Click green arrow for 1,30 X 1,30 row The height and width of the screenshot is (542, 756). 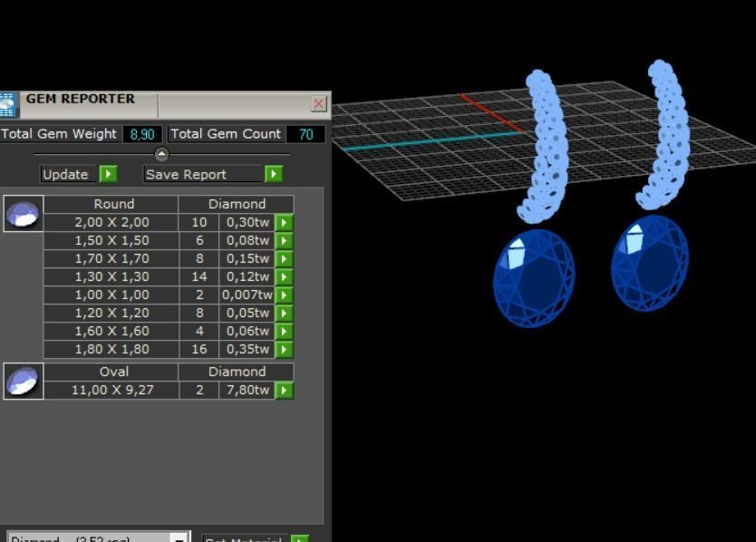285,276
